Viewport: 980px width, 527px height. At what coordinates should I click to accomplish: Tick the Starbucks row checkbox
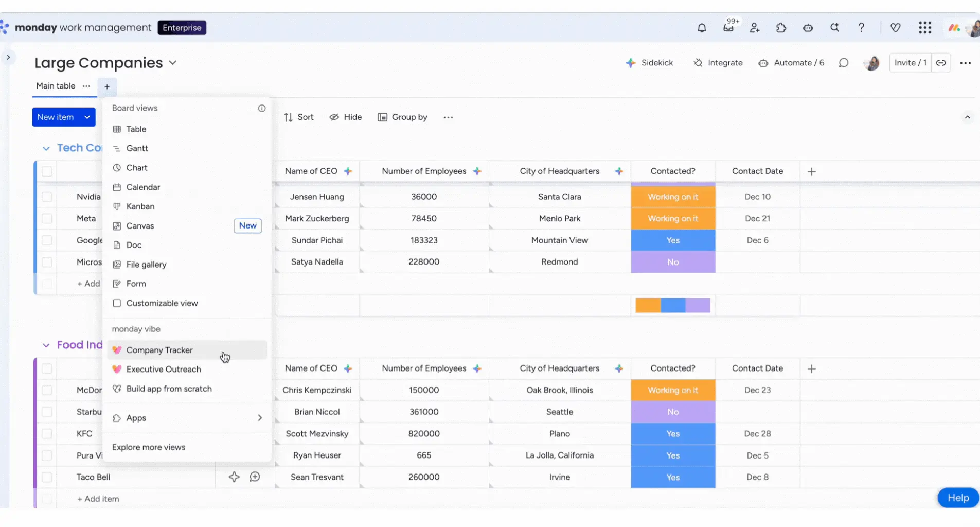(x=47, y=412)
